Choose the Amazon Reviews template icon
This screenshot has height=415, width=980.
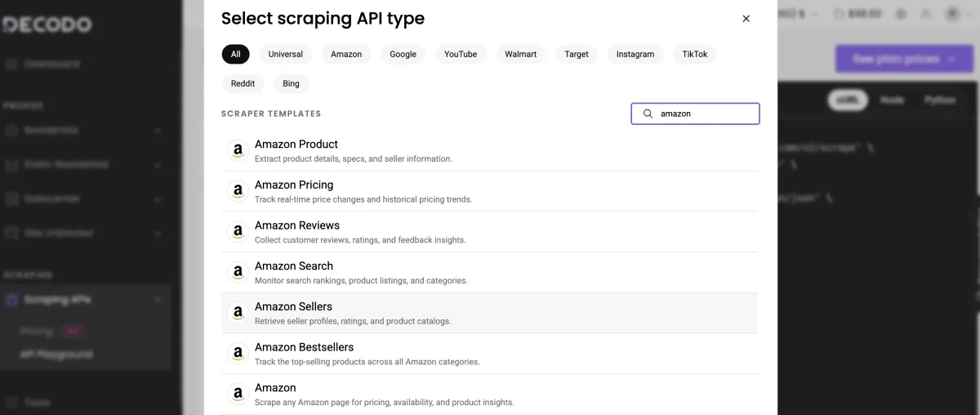click(238, 232)
